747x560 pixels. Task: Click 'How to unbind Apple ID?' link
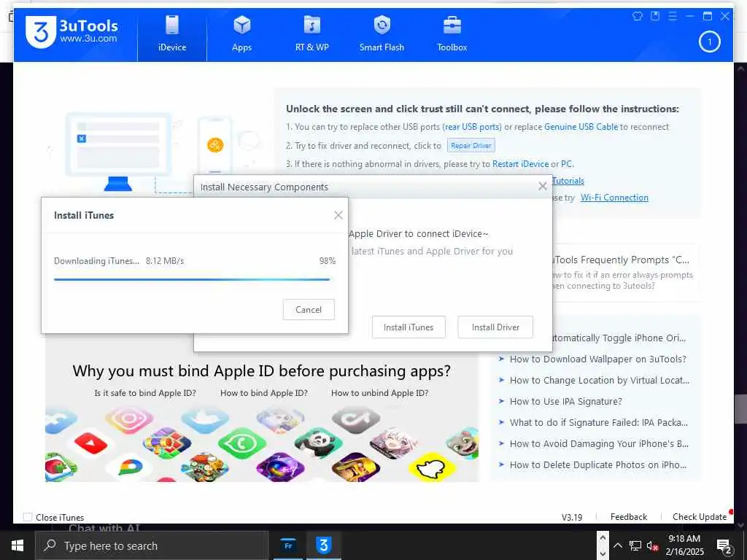point(379,393)
